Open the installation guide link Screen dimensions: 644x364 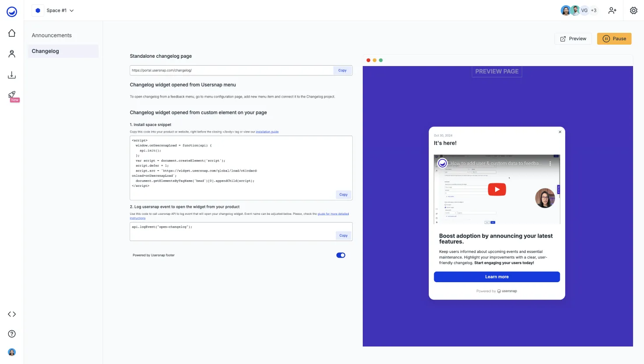click(x=267, y=131)
